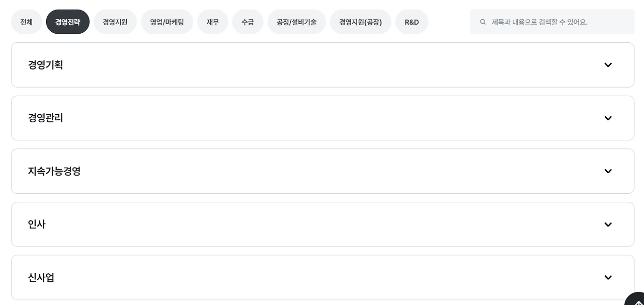Click the chevron icon on 경영기획 row
Viewport: 644px width, 305px height.
click(x=608, y=65)
